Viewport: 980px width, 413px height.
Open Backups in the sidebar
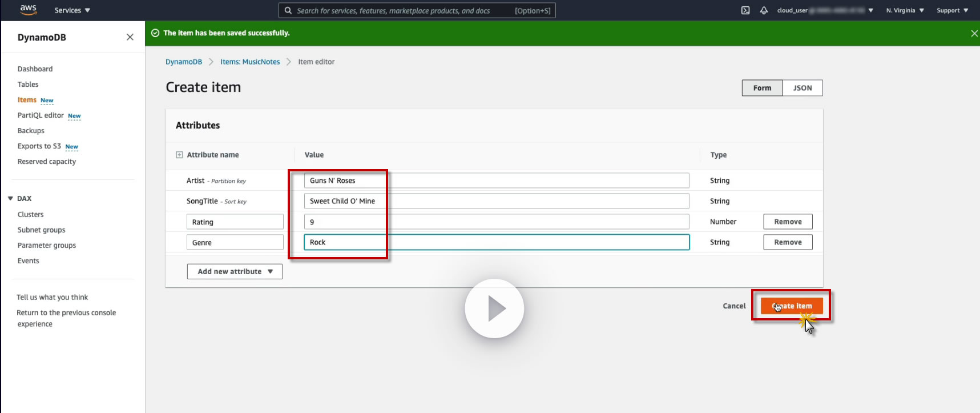point(31,131)
